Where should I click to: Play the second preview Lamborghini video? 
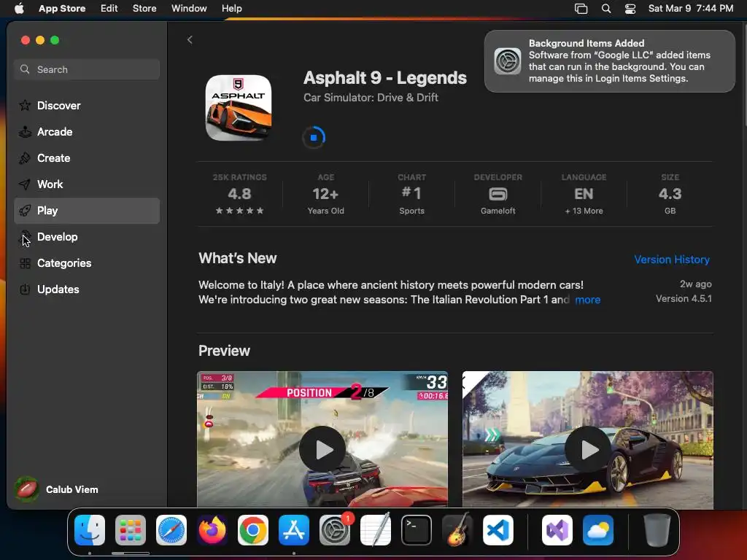[588, 449]
